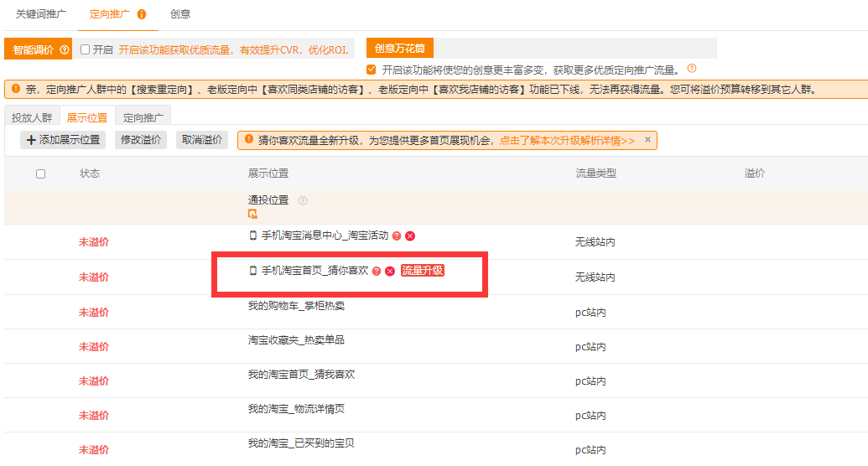868x466 pixels.
Task: Click help icon for 手机淘宝首页_猜你喜欢
Action: pos(377,271)
